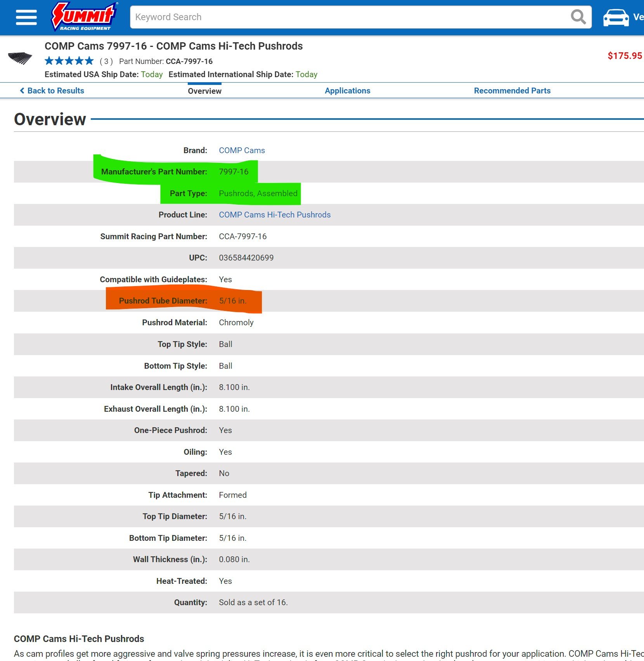Click the Brand label
Image resolution: width=644 pixels, height=661 pixels.
pos(195,150)
